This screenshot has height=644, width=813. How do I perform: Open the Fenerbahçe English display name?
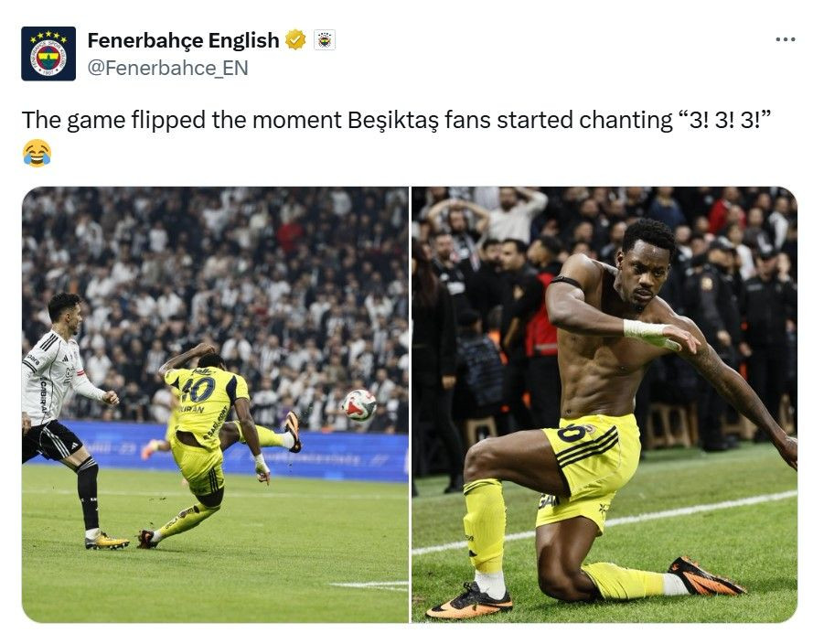pyautogui.click(x=183, y=40)
